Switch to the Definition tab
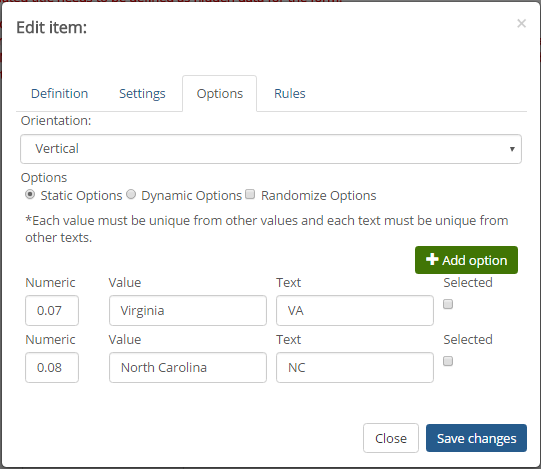Viewport: 541px width, 469px height. [59, 94]
